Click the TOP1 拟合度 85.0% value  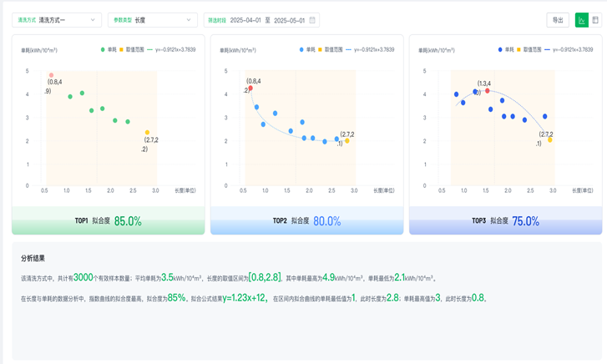(128, 221)
